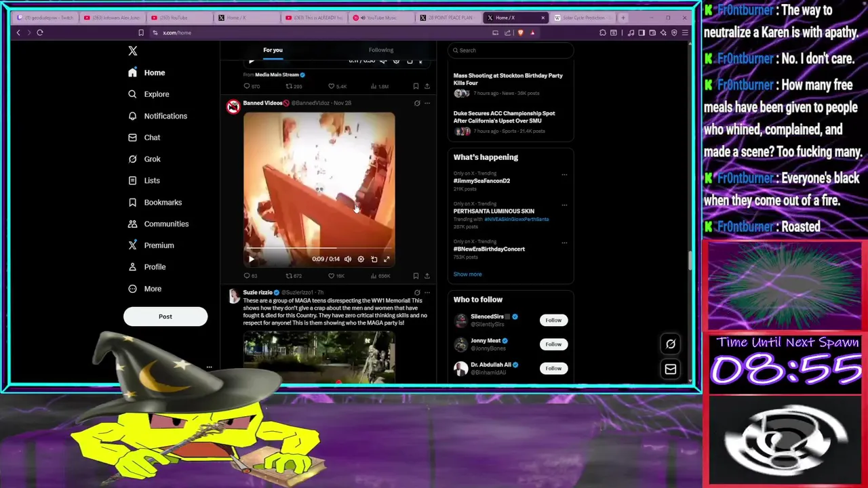Click Show more under What's happening
The height and width of the screenshot is (488, 868).
pyautogui.click(x=467, y=274)
